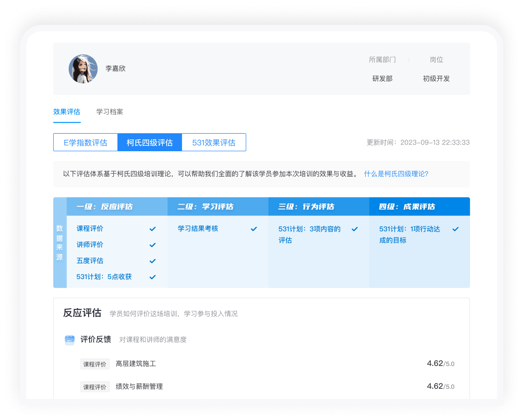The image size is (523, 420).
Task: Select the E学指数评估 tab
Action: (85, 142)
